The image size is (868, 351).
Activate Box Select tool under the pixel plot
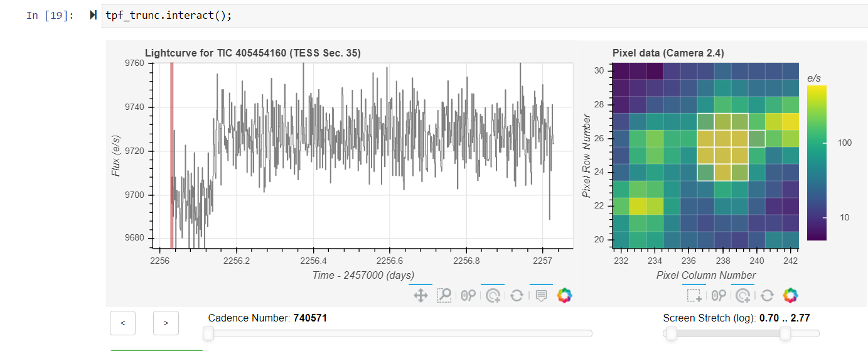(694, 295)
